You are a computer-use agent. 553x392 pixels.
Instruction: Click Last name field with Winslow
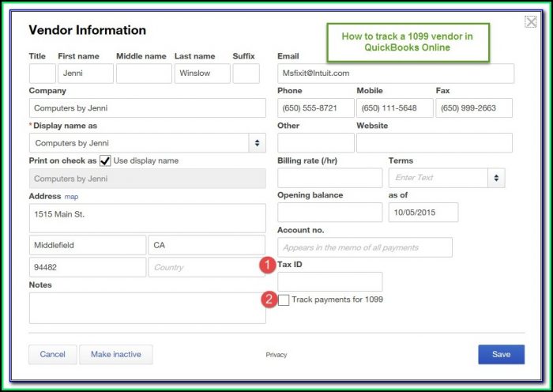tap(202, 73)
